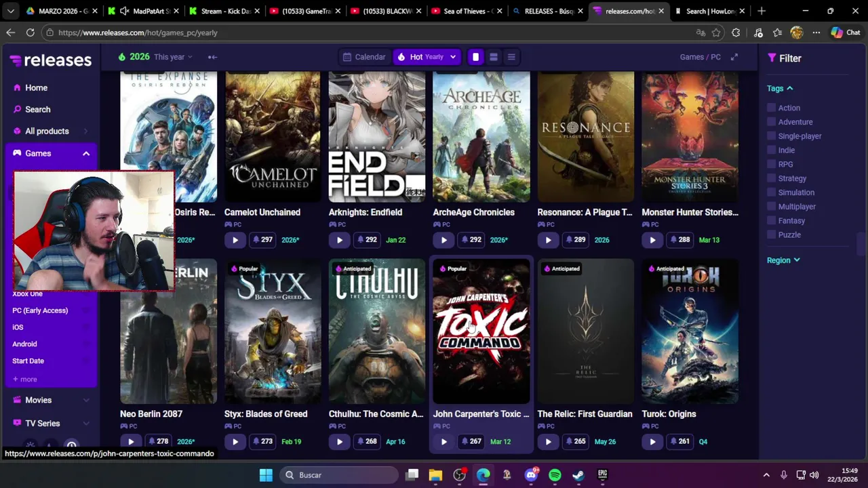The height and width of the screenshot is (488, 868).
Task: Enable the Fantasy tag filter
Action: coord(771,221)
